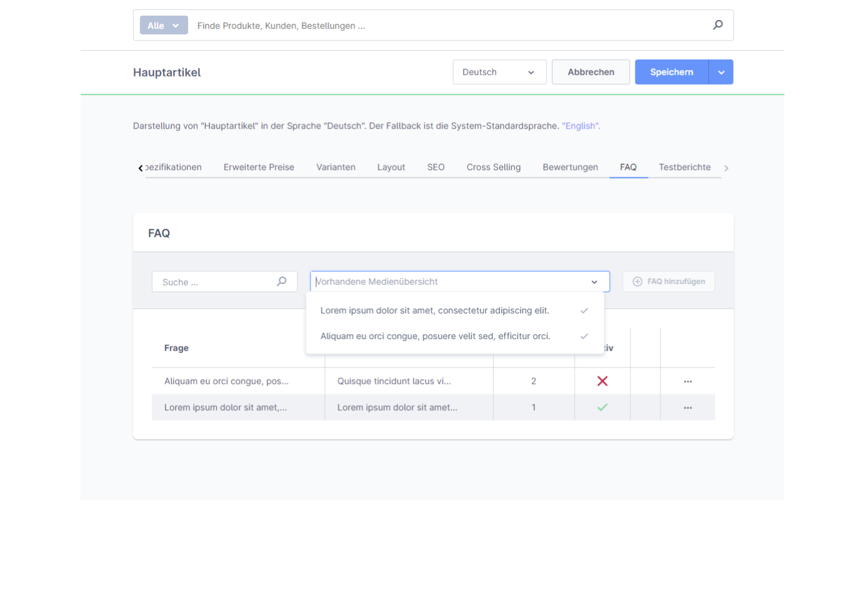Toggle checkmark for Aliquam eu orci option

tap(584, 336)
